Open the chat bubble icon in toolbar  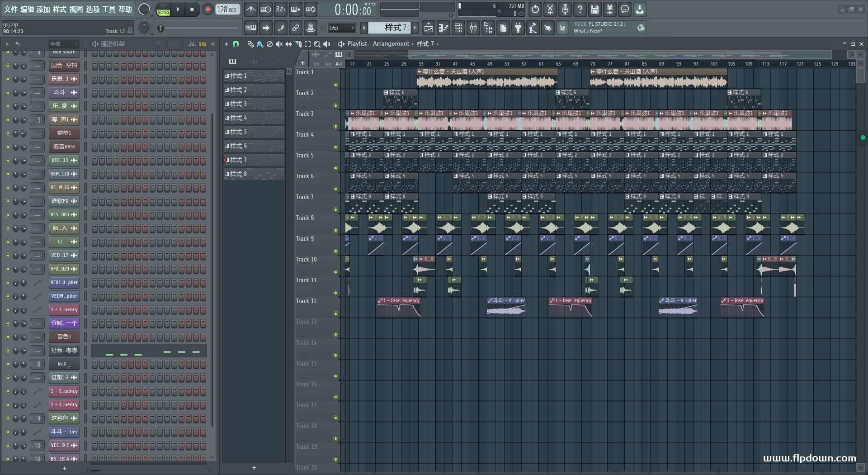pos(625,9)
